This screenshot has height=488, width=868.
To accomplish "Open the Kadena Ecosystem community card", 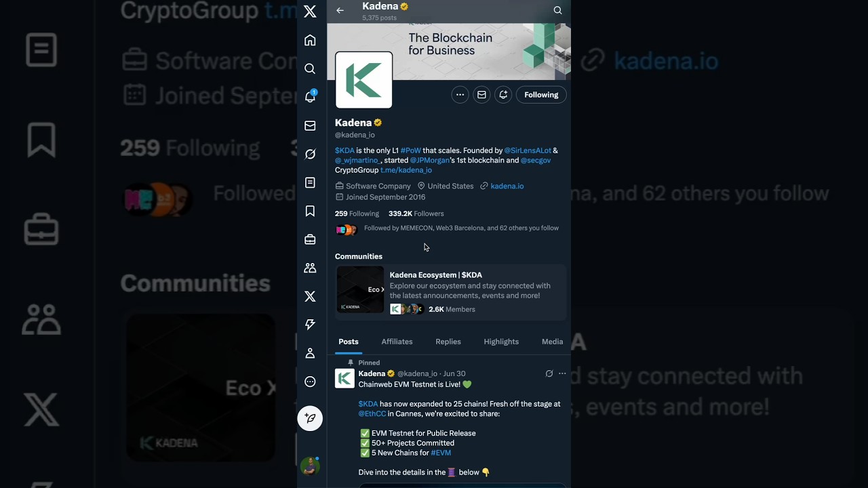I will click(450, 291).
